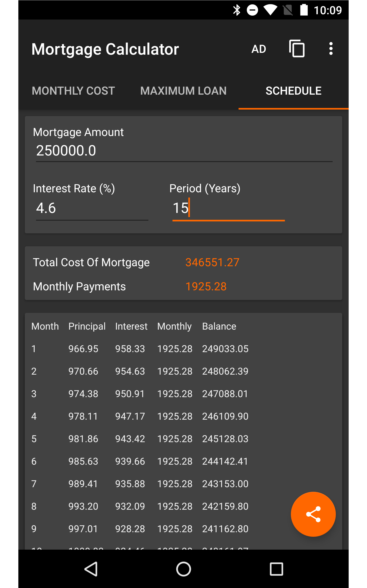
Task: Click the Period (Years) input field
Action: 228,208
